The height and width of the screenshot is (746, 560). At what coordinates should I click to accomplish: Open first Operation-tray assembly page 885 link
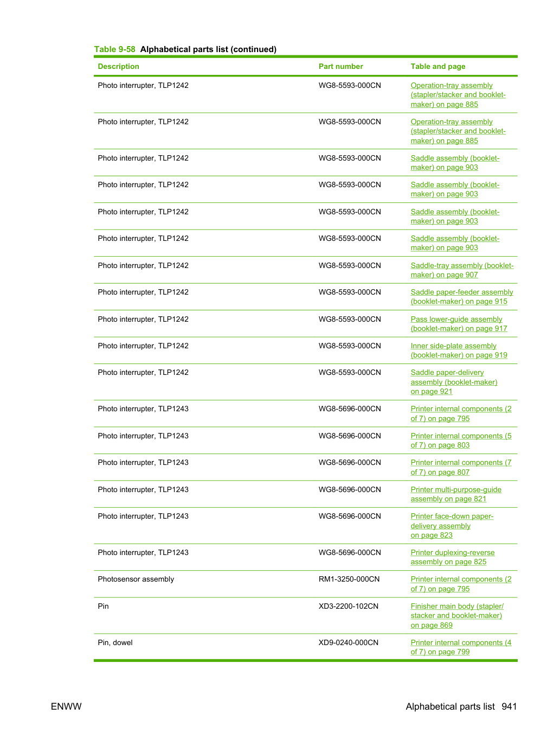(458, 95)
